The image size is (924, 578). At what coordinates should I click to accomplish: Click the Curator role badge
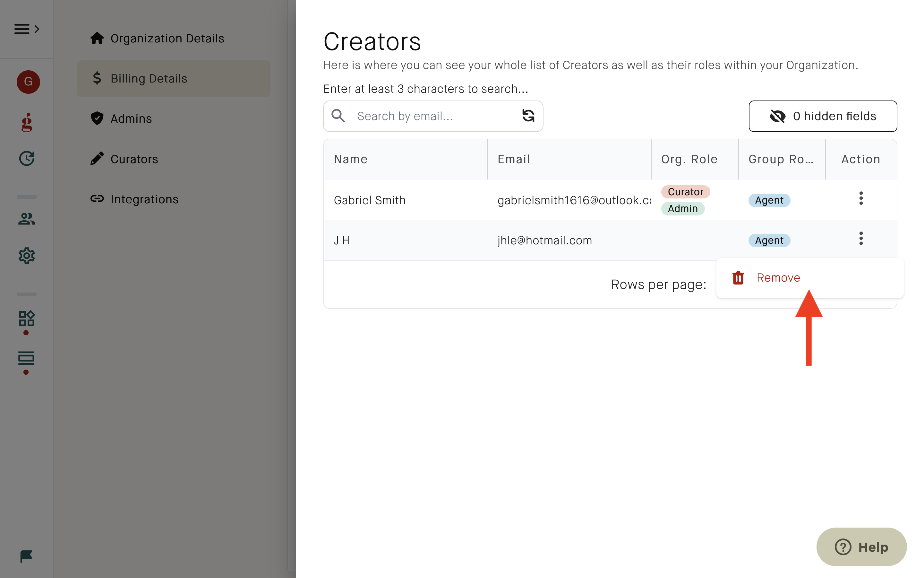[685, 191]
